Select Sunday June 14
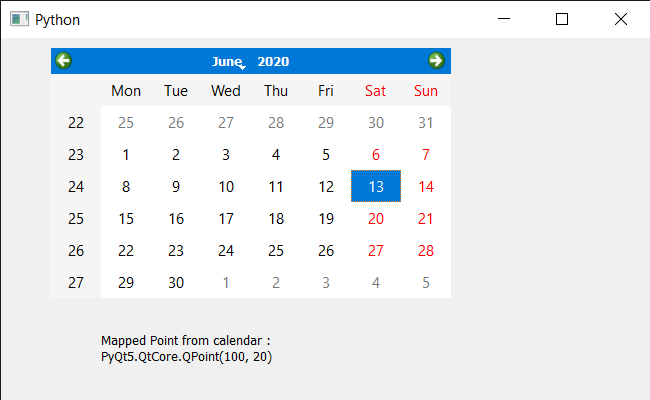650x400 pixels. (426, 186)
